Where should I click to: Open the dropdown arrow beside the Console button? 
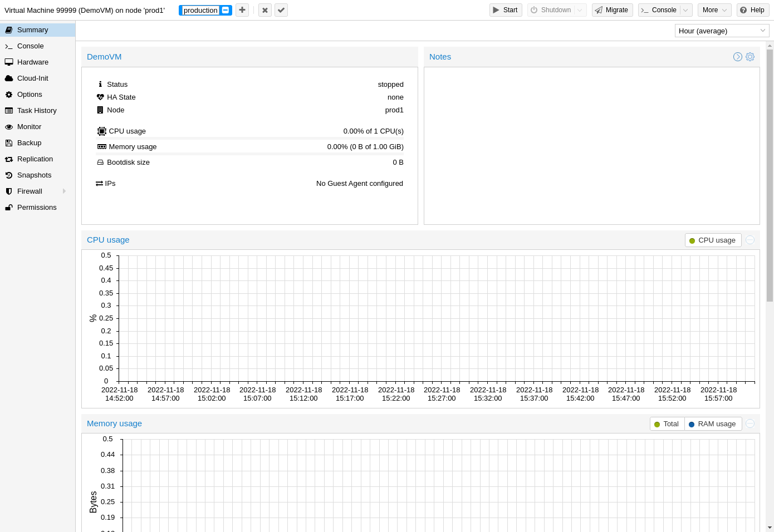coord(685,10)
